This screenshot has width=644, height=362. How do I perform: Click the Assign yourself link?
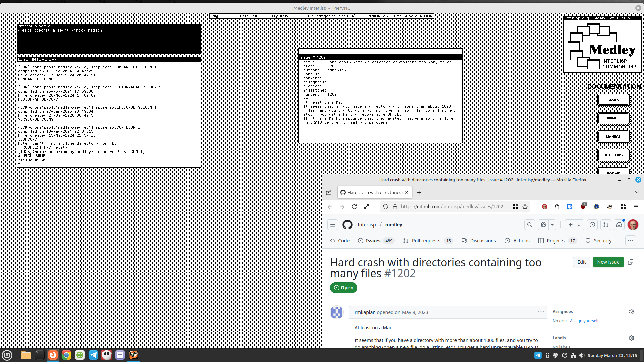(584, 321)
